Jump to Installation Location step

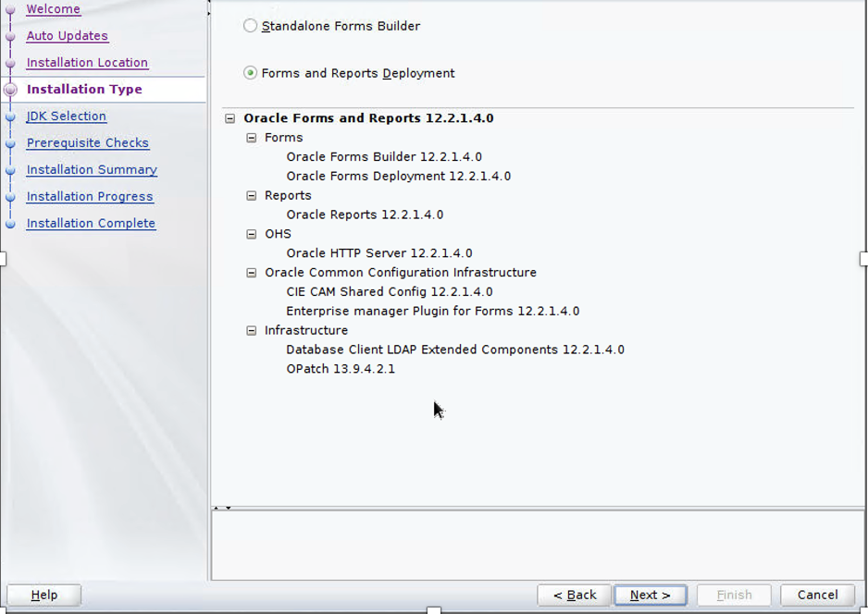(x=87, y=63)
